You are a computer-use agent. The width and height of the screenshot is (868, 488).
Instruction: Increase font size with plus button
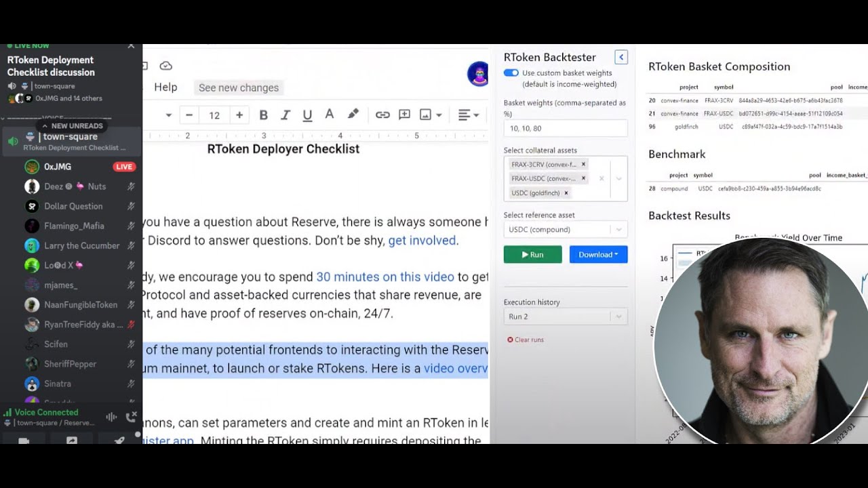(239, 115)
